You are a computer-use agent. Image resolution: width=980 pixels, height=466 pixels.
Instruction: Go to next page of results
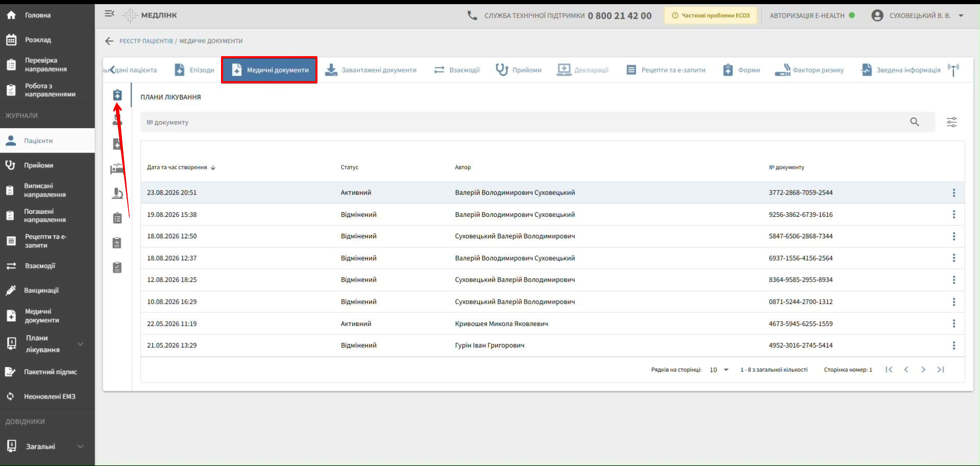[923, 370]
